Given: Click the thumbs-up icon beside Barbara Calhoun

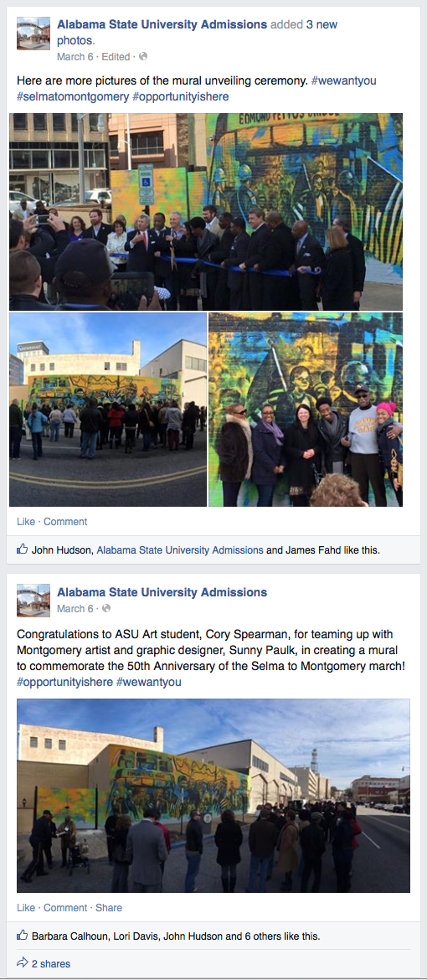Looking at the screenshot, I should point(23,936).
